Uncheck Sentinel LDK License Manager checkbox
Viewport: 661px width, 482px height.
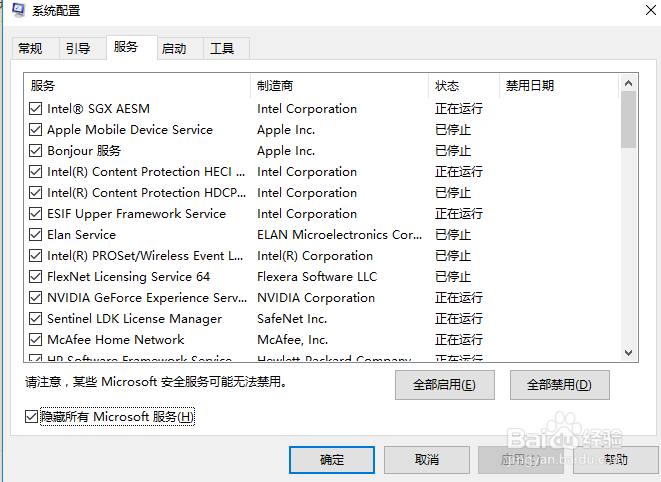(35, 319)
